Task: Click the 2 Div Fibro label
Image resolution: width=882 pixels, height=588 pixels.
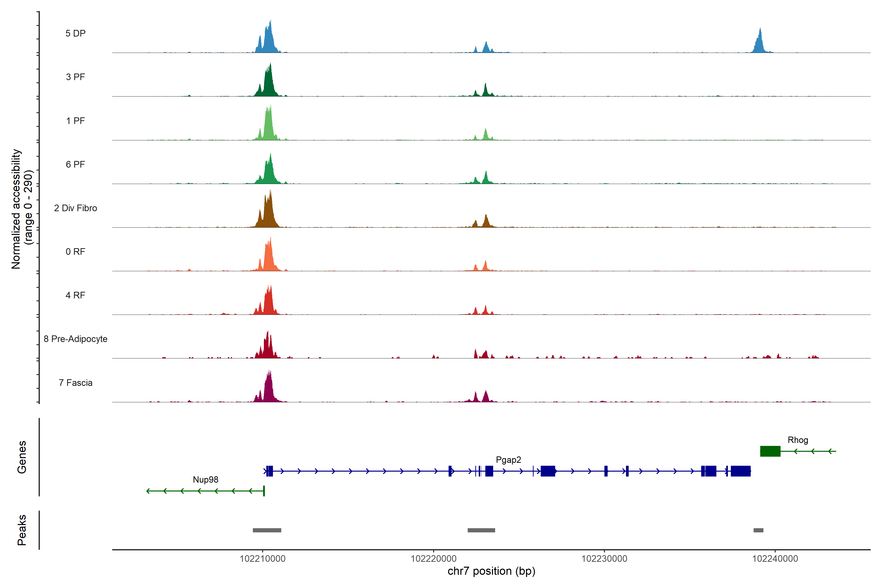Action: [75, 208]
